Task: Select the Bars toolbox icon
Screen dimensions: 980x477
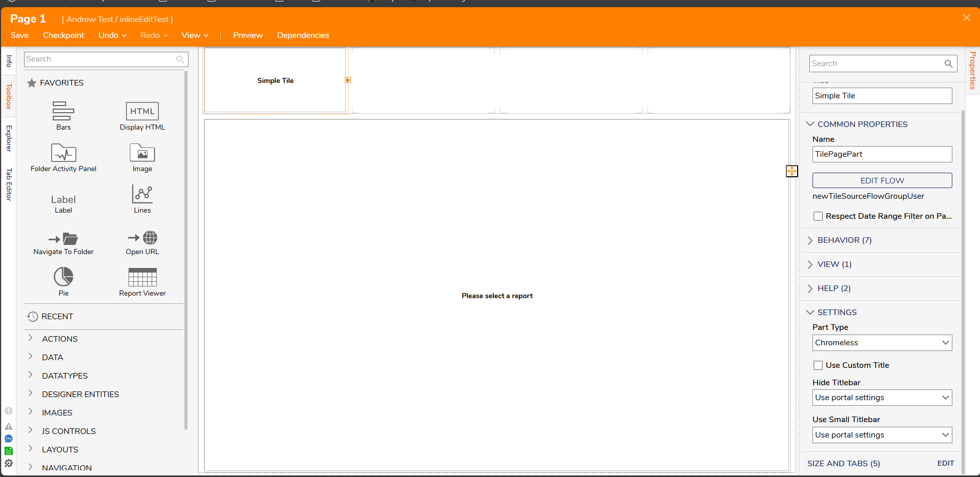Action: pyautogui.click(x=63, y=111)
